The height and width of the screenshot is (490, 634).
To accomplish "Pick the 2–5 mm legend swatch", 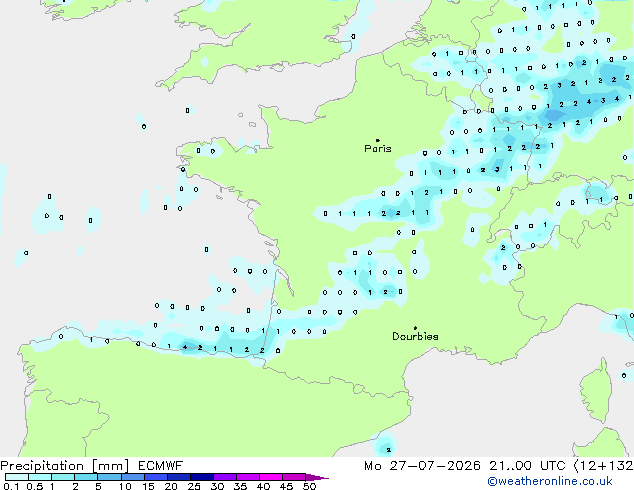I will pos(86,477).
